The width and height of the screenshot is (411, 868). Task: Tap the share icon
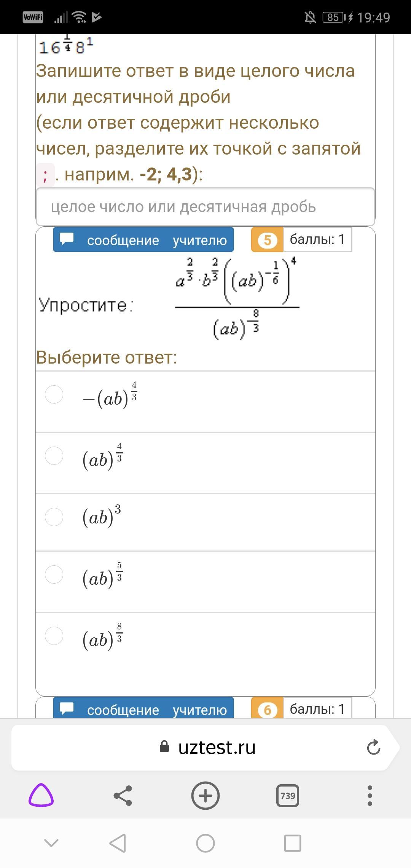[123, 795]
